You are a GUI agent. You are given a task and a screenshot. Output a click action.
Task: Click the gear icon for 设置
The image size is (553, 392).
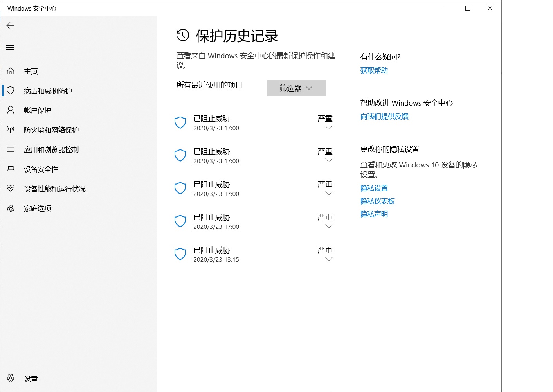[x=11, y=378]
